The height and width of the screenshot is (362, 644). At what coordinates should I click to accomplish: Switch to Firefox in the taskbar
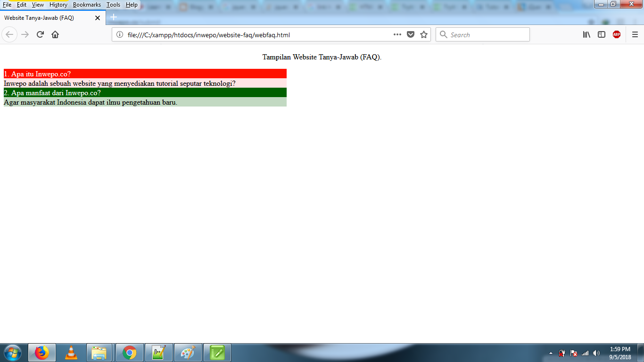(x=42, y=353)
